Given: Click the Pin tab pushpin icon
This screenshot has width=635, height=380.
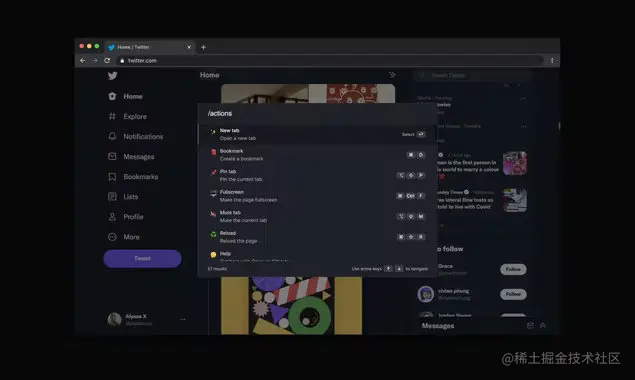Looking at the screenshot, I should pos(213,173).
